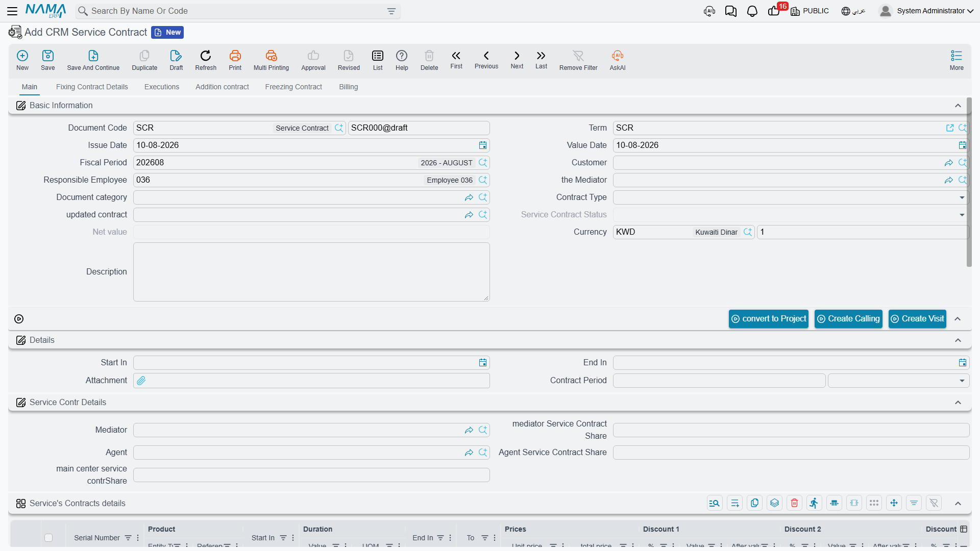This screenshot has height=551, width=980.
Task: Open Help from the toolbar
Action: [x=402, y=60]
